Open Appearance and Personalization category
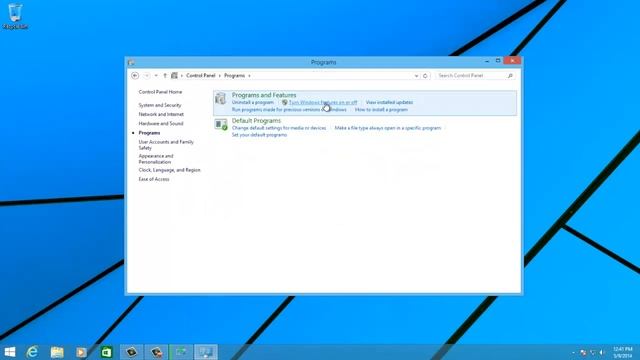The image size is (640, 360). (x=156, y=159)
